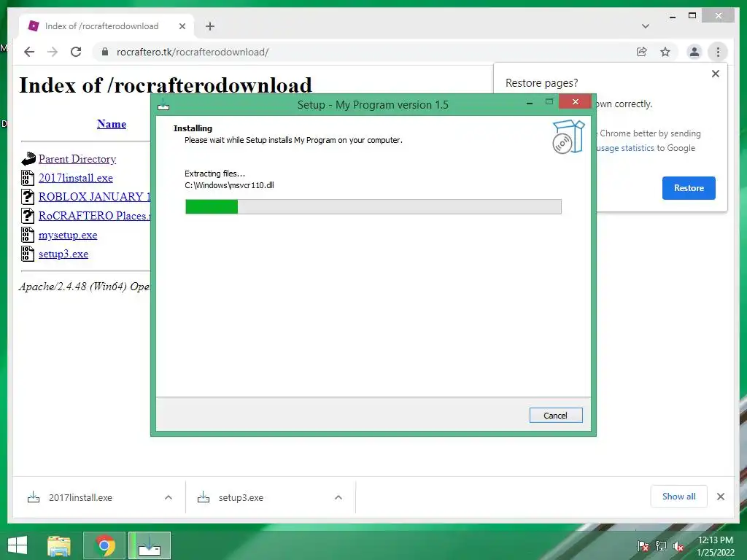Open a new tab with the plus icon
The width and height of the screenshot is (747, 560).
tap(210, 26)
